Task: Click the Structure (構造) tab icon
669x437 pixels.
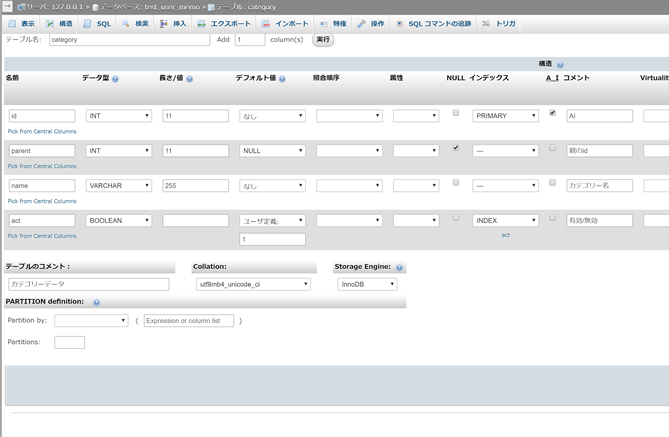Action: (50, 24)
